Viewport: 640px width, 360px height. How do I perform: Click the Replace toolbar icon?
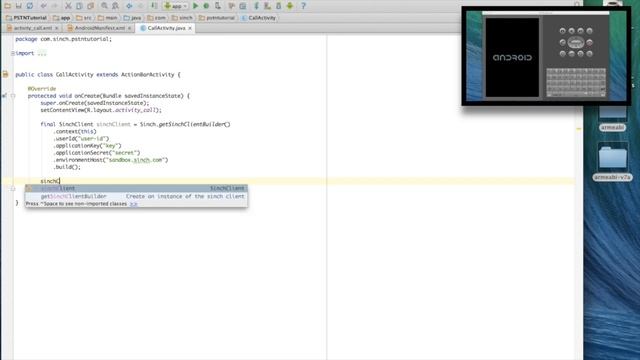point(116,6)
